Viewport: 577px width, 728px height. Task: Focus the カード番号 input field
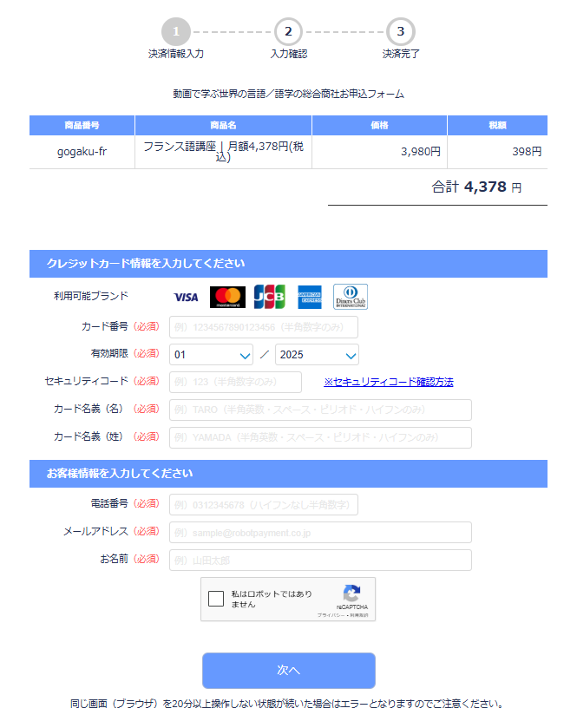point(264,327)
